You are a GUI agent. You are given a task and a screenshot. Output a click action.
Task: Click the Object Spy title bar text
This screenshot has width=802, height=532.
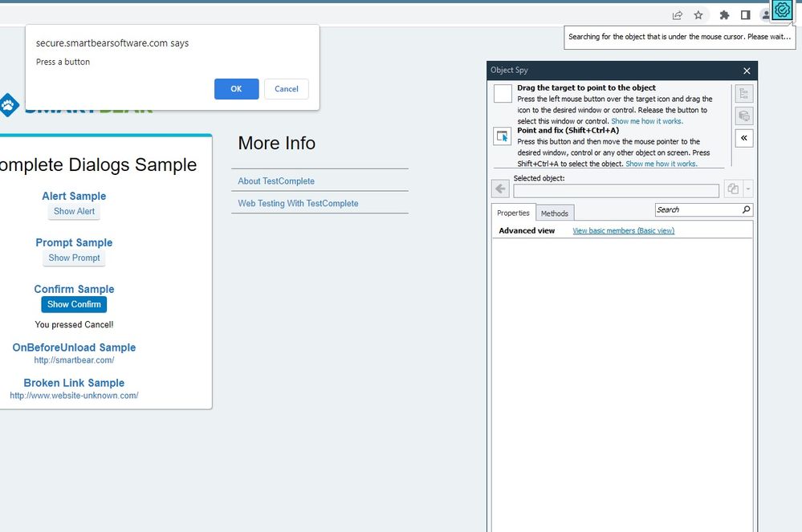coord(510,70)
